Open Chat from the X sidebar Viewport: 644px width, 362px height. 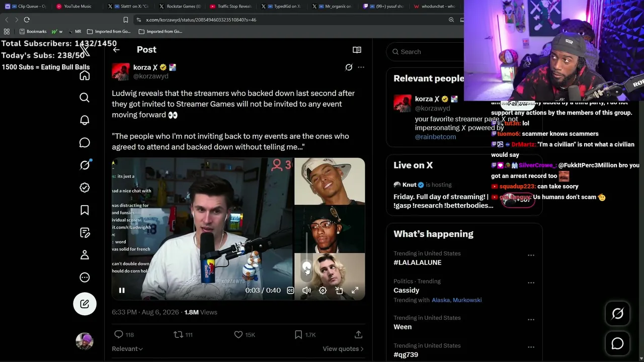pyautogui.click(x=85, y=143)
